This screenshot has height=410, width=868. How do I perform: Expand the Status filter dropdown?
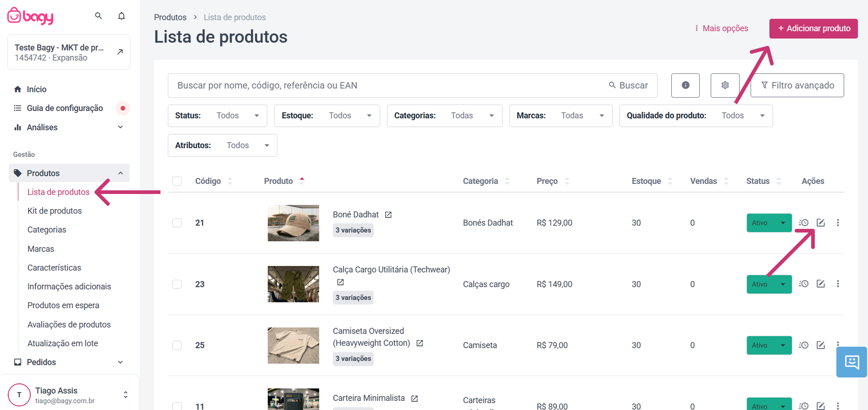coord(217,116)
